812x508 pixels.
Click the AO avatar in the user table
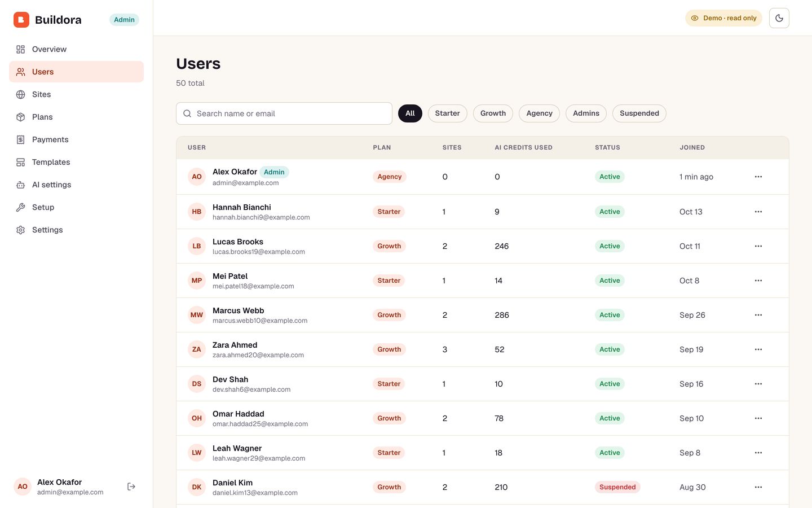tap(197, 177)
